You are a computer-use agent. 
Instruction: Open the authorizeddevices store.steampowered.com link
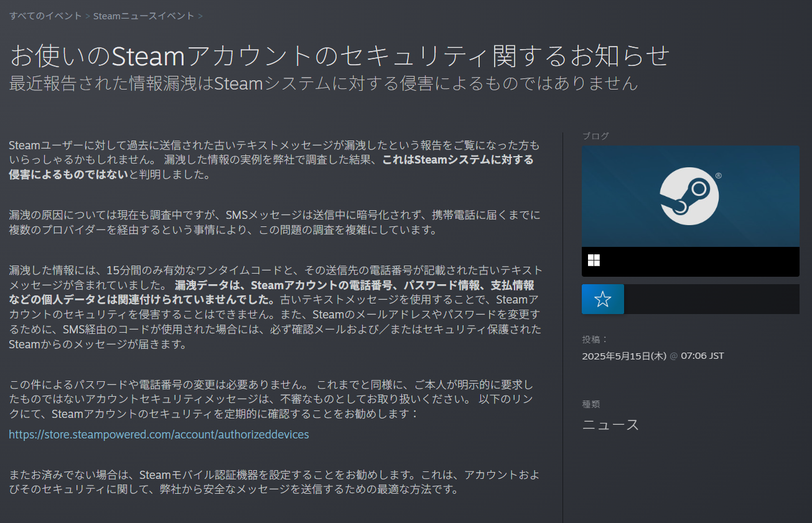click(x=159, y=434)
